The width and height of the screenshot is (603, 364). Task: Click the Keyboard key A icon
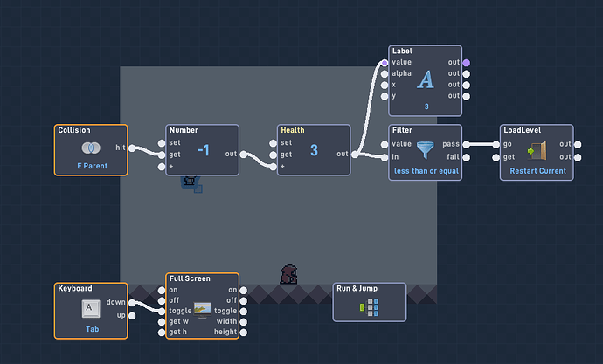click(x=91, y=309)
